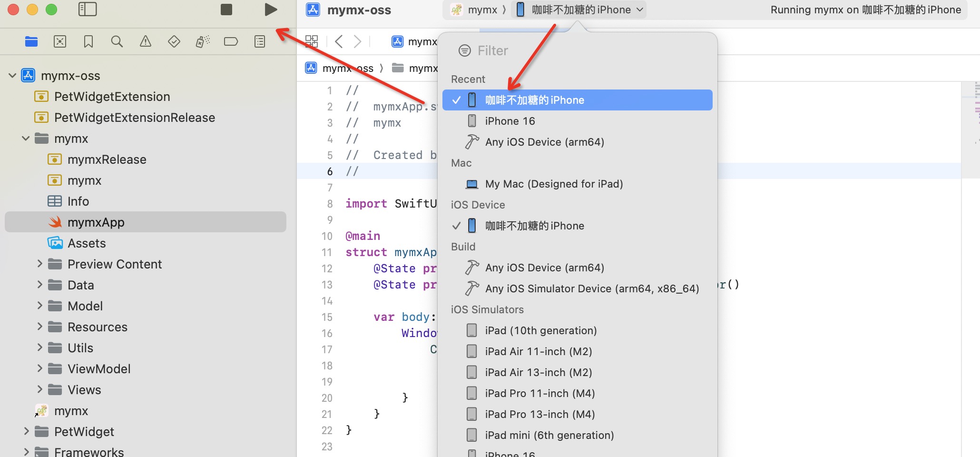Expand the Model folder

click(x=40, y=306)
